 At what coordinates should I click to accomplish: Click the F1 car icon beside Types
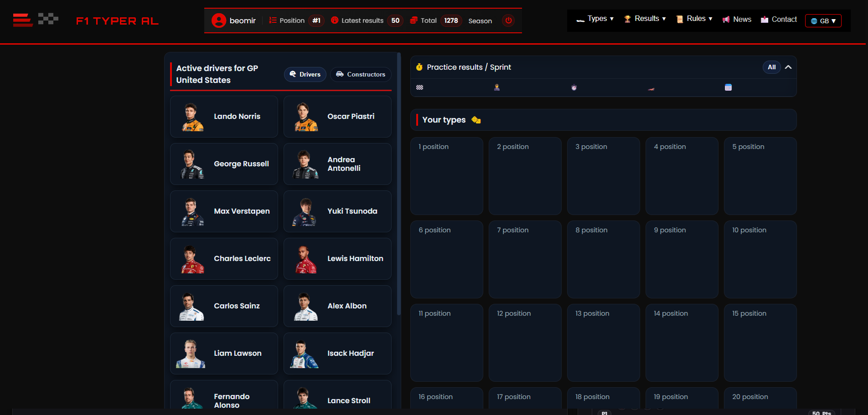pyautogui.click(x=580, y=20)
